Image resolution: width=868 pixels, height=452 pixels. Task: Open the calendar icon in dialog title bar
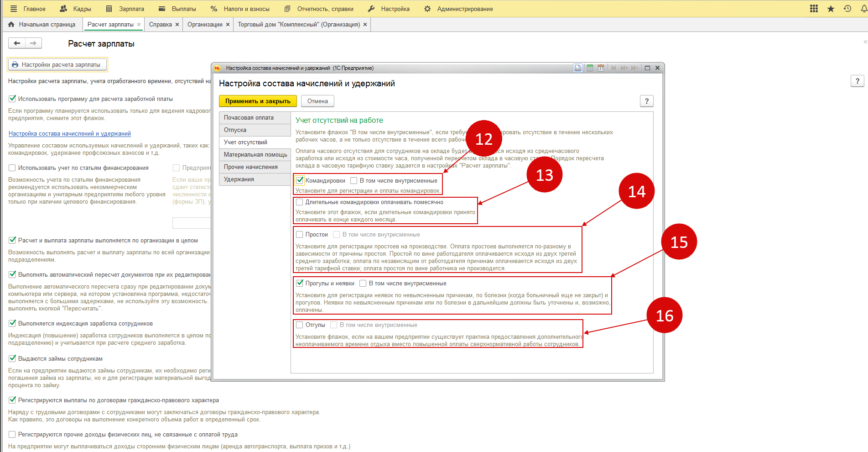click(x=601, y=68)
